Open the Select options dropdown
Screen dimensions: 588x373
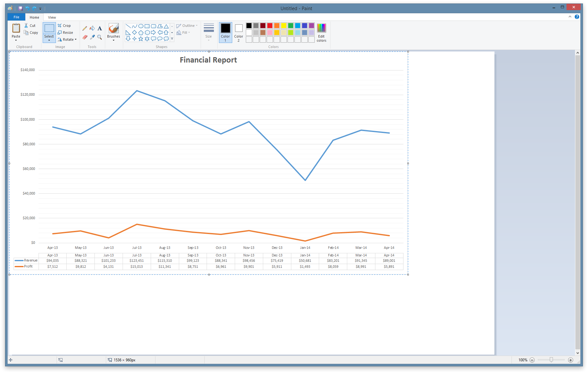[x=49, y=38]
